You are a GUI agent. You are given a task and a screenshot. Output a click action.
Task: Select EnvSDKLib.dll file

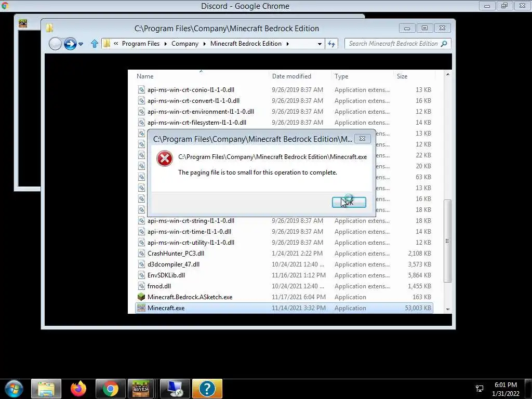tap(166, 275)
